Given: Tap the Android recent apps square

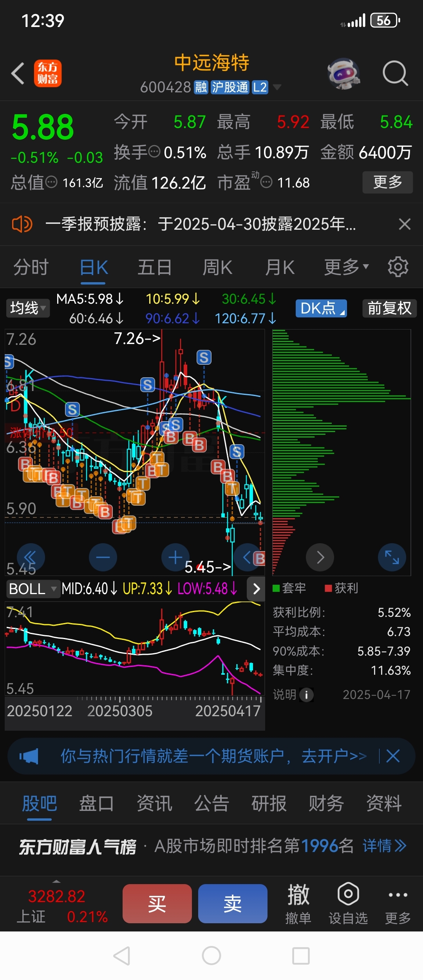Looking at the screenshot, I should pyautogui.click(x=301, y=956).
